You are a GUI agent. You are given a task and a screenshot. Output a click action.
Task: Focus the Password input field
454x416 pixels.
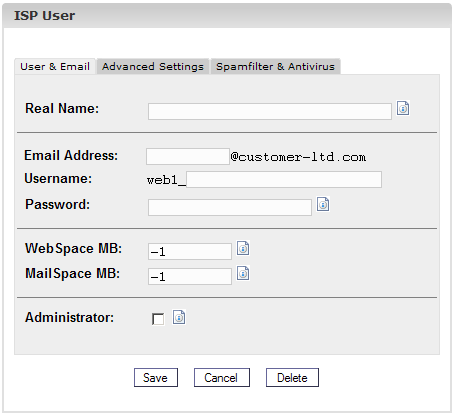click(x=230, y=207)
